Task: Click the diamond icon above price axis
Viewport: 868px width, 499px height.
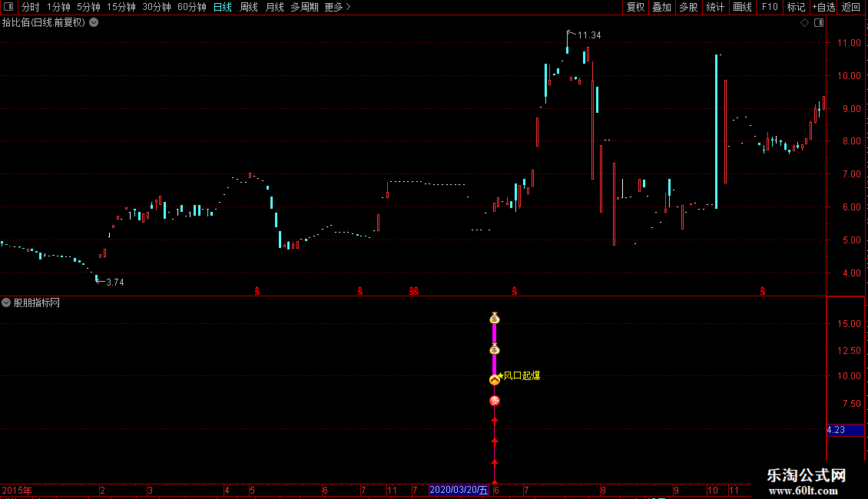Action: pos(805,23)
